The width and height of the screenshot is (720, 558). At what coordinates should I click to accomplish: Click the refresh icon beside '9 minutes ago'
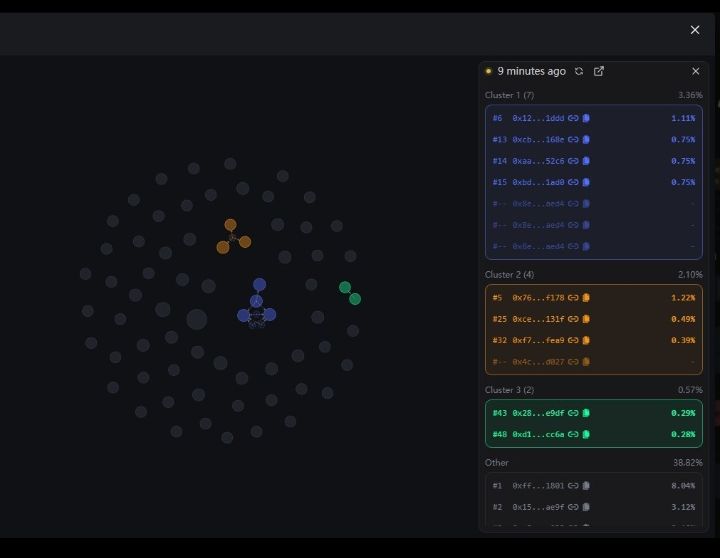(579, 71)
